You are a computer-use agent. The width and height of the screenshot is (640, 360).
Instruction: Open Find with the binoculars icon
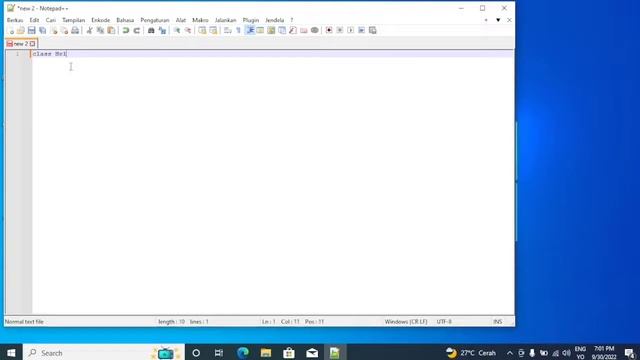[x=151, y=31]
